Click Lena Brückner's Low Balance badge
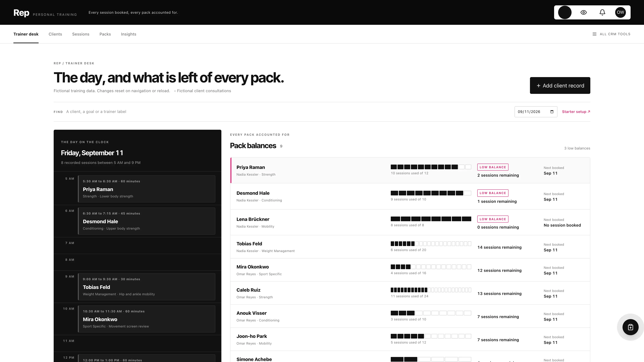This screenshot has height=362, width=644. click(493, 219)
